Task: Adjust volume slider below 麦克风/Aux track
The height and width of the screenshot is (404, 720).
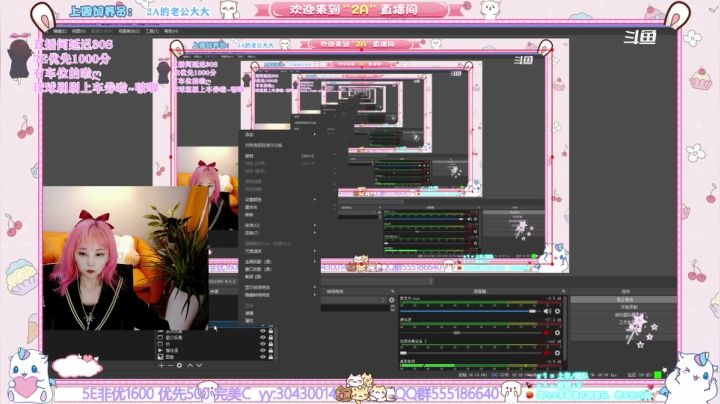Action: point(470,332)
